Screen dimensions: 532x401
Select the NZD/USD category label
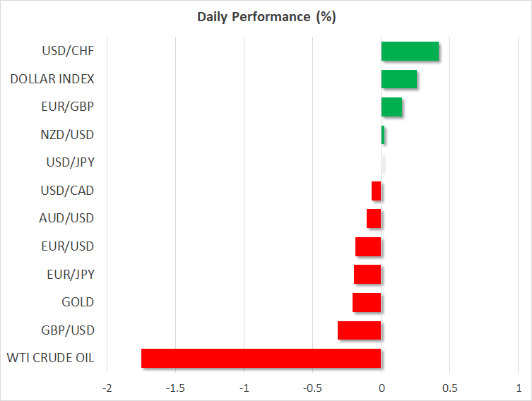tap(69, 135)
